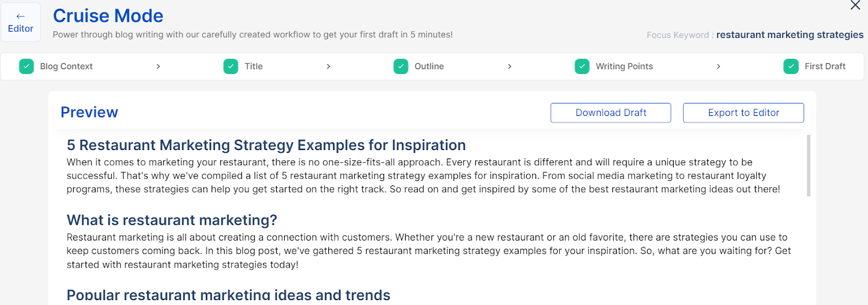Click the Outline step green checkmark
868x305 pixels.
(x=401, y=66)
